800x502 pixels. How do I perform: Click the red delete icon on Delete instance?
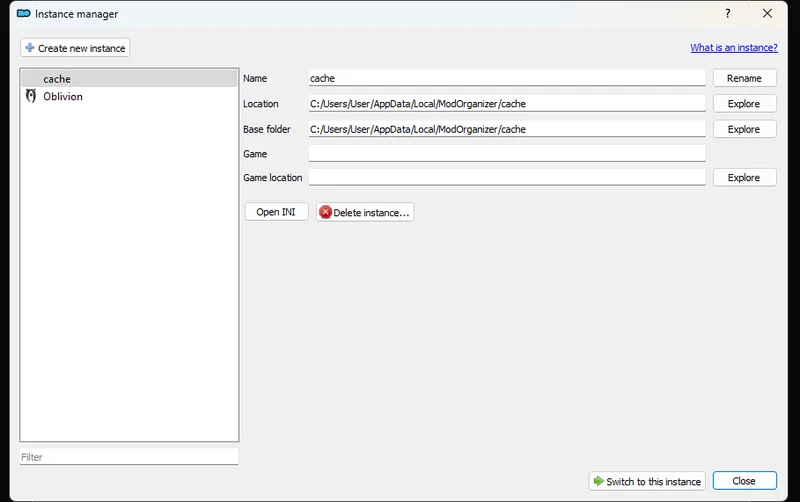[325, 212]
